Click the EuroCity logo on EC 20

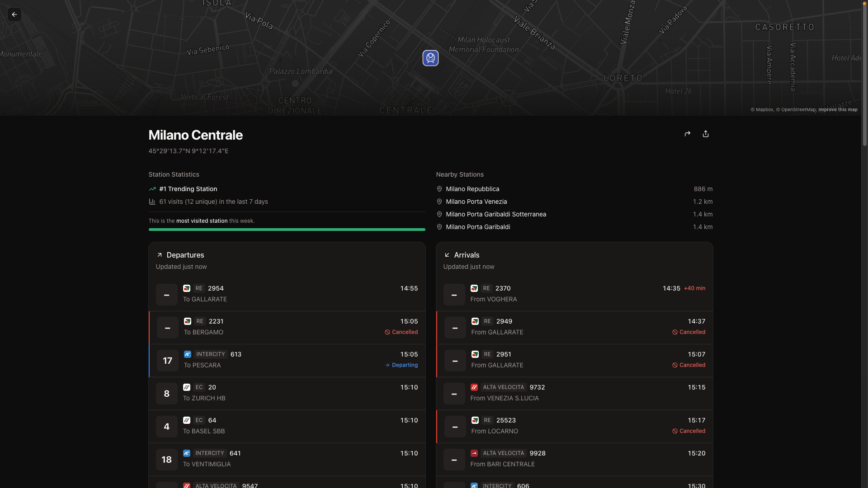187,387
